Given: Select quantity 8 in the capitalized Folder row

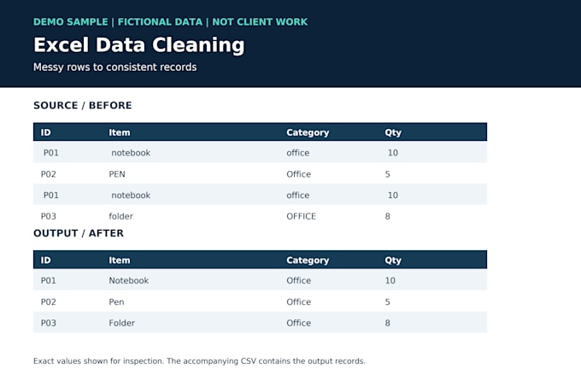Looking at the screenshot, I should pos(387,323).
